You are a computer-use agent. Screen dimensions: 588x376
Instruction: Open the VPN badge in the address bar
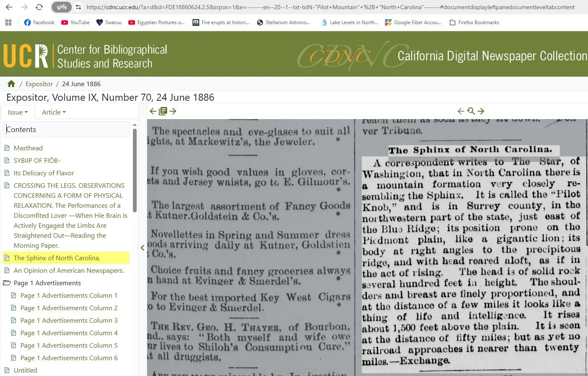(x=61, y=7)
